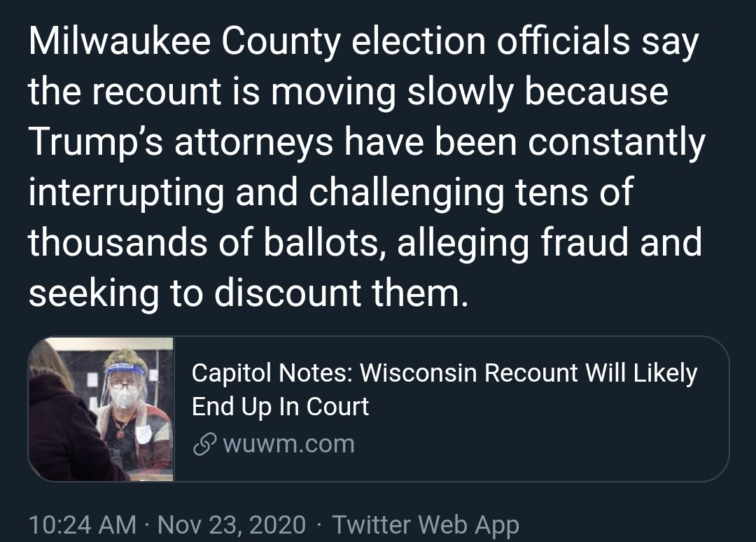Image resolution: width=756 pixels, height=542 pixels.
Task: Click the 10:24 AM timestamp
Action: pyautogui.click(x=83, y=524)
